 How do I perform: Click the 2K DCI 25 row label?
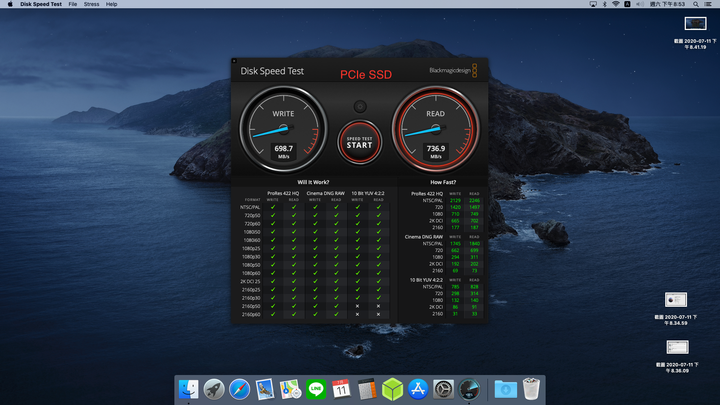tap(250, 281)
